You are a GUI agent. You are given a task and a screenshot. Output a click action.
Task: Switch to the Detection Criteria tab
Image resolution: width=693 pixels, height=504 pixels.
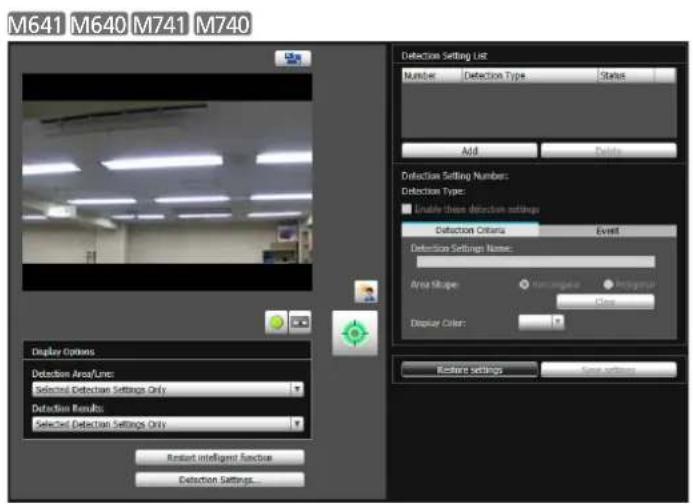(x=470, y=230)
